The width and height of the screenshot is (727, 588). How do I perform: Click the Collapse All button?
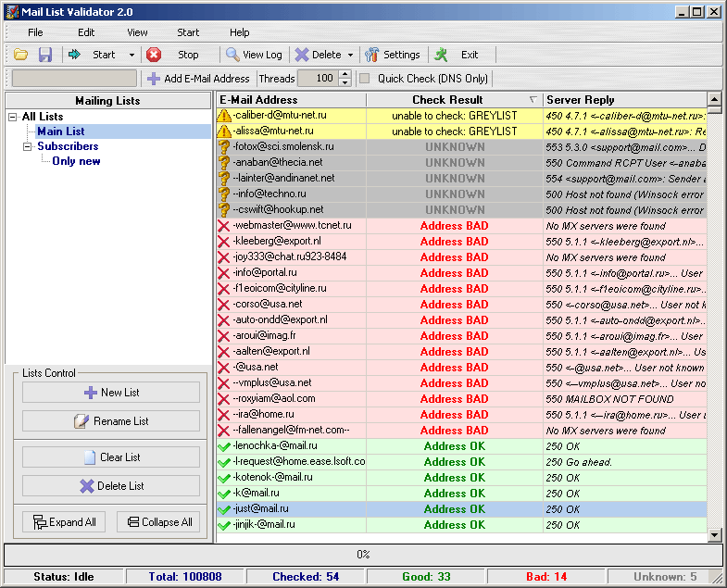tap(158, 522)
